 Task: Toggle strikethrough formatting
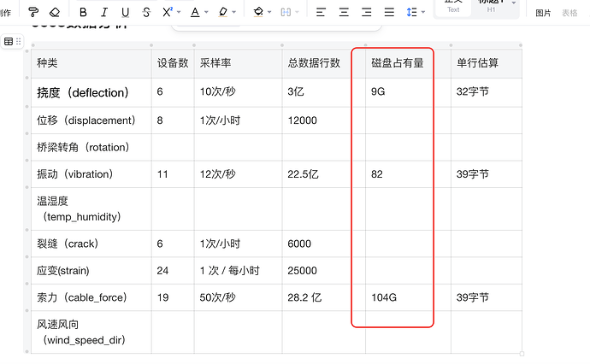[x=146, y=13]
